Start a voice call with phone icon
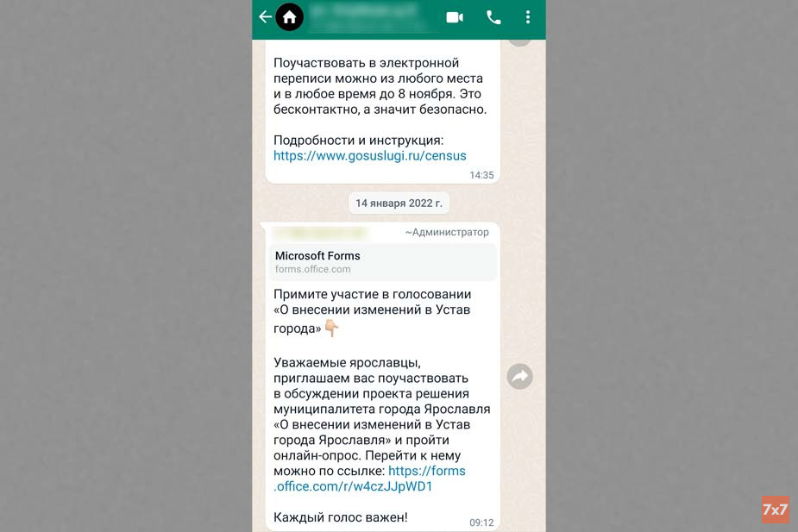Screen dimensions: 798x532 point(493,18)
